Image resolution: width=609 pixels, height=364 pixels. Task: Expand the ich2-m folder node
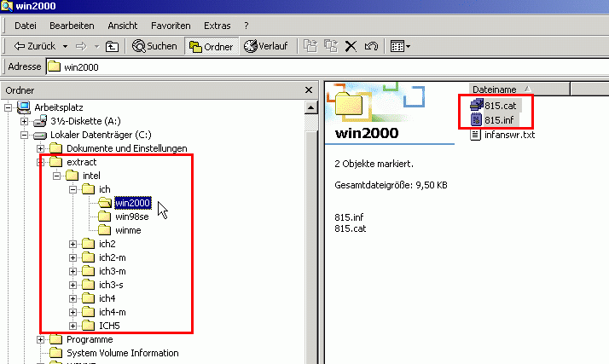[x=73, y=257]
